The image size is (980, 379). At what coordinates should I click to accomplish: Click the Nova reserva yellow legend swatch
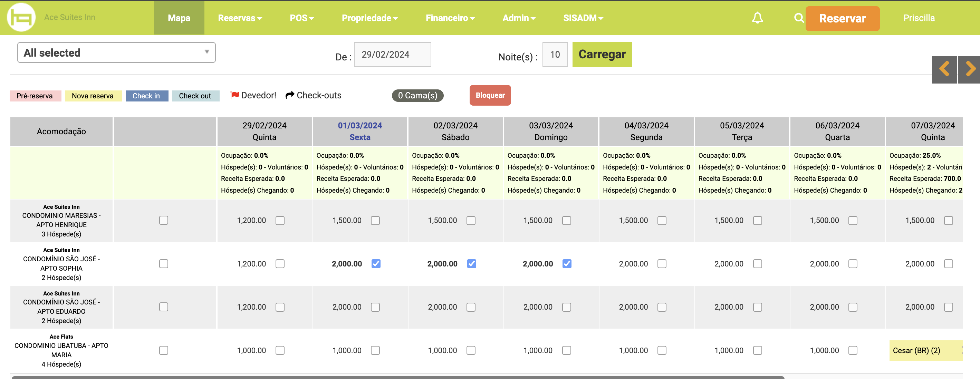coord(93,96)
